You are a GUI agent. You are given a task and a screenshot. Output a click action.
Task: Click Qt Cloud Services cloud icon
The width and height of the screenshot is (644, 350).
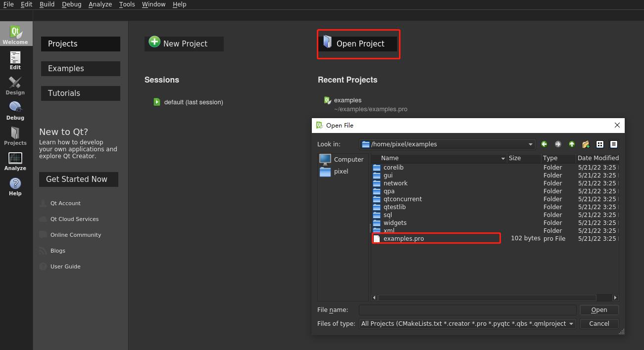click(x=43, y=219)
